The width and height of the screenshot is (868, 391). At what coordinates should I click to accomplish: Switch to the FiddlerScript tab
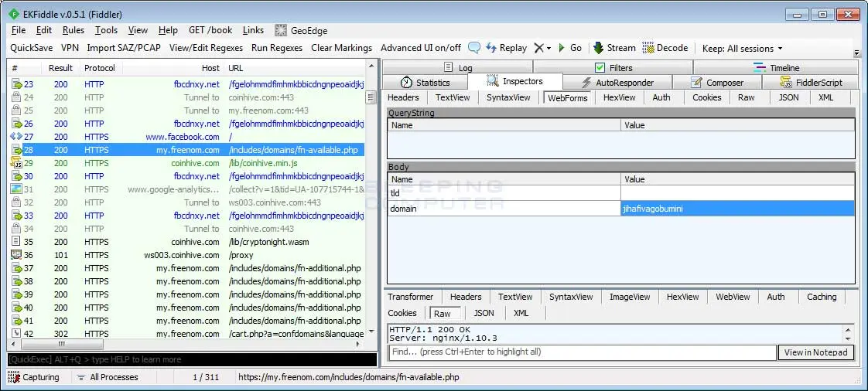click(x=811, y=83)
